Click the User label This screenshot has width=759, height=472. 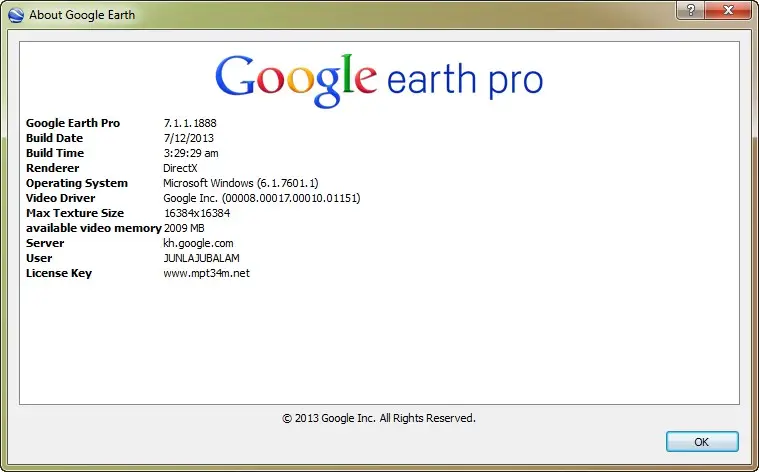click(x=39, y=258)
